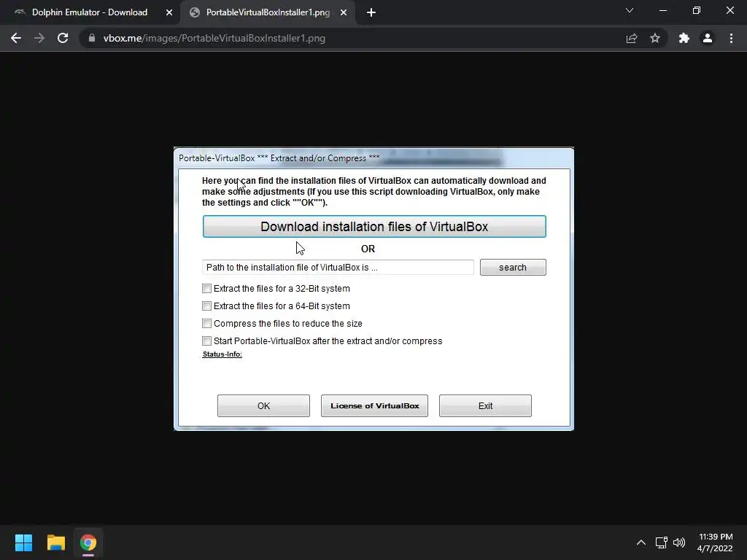Enable extract for 32-Bit system

pos(206,289)
